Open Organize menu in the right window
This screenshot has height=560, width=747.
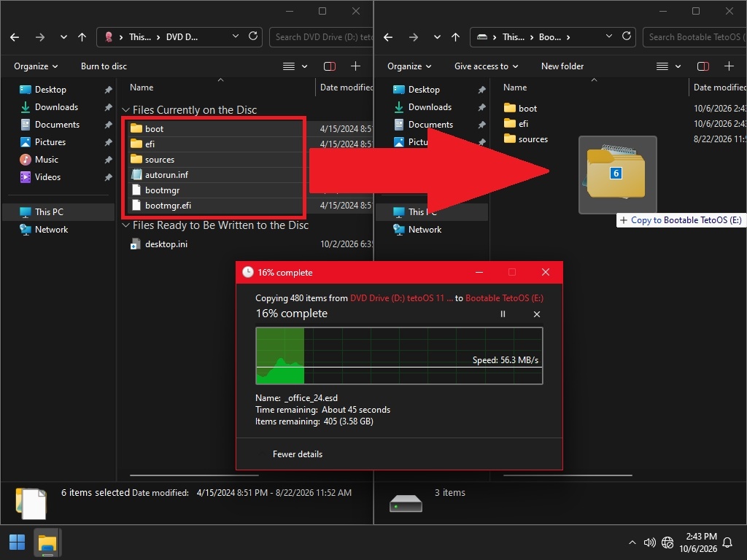409,66
